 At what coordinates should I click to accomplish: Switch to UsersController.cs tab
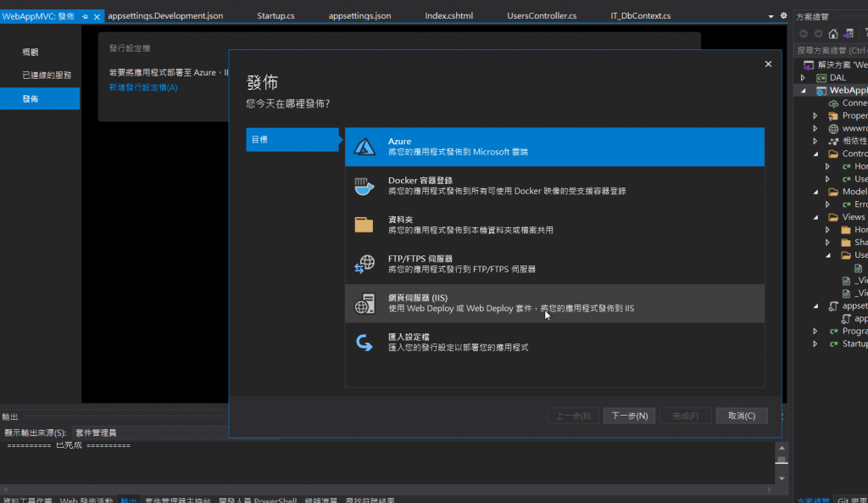(542, 16)
